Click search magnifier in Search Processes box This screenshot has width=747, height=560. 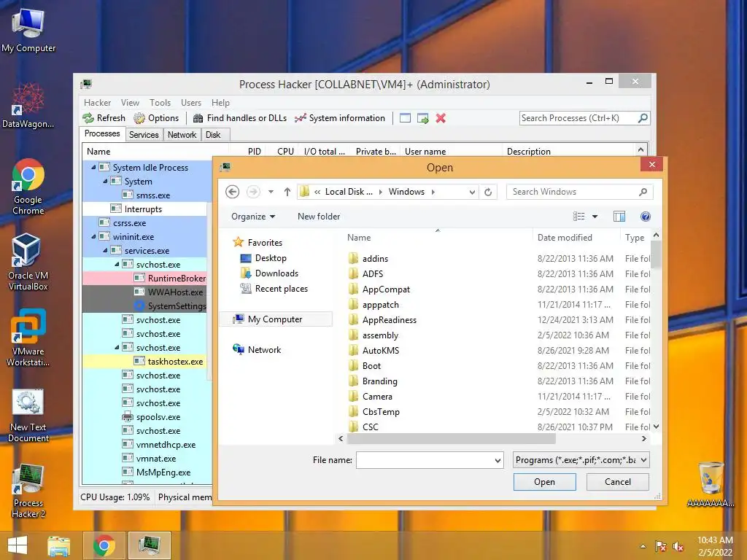(x=643, y=117)
